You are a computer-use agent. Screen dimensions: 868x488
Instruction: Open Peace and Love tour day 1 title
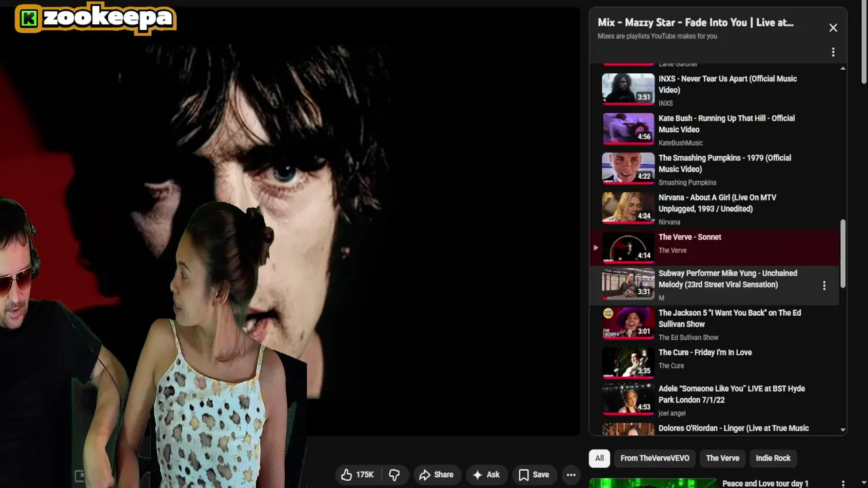tap(766, 483)
